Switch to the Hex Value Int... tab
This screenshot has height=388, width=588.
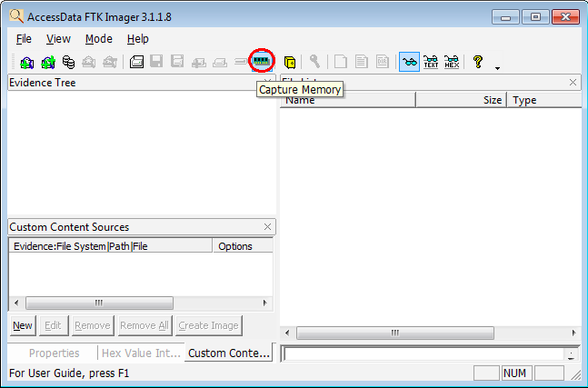click(x=141, y=353)
